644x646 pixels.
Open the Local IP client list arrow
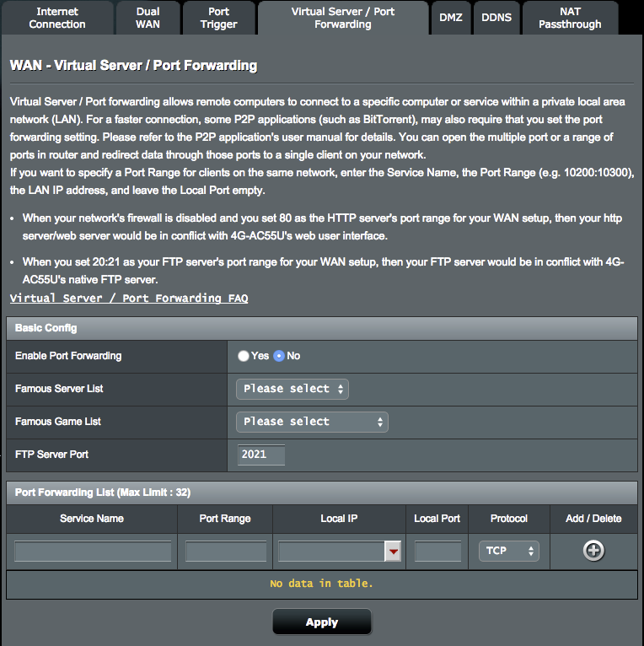pos(393,552)
